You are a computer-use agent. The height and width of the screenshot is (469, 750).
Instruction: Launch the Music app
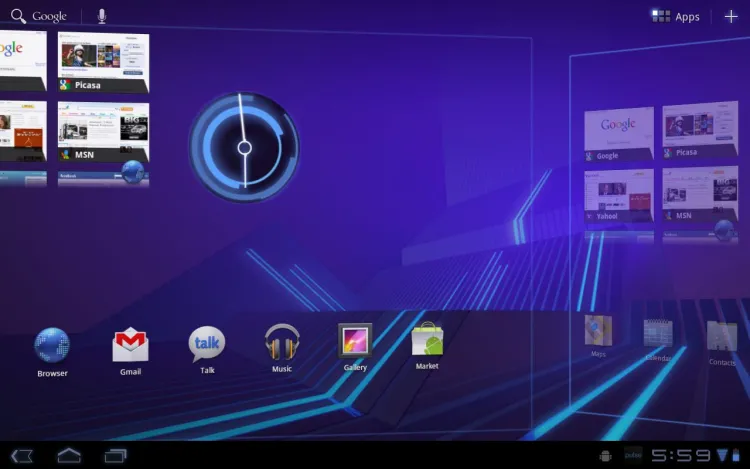(282, 343)
